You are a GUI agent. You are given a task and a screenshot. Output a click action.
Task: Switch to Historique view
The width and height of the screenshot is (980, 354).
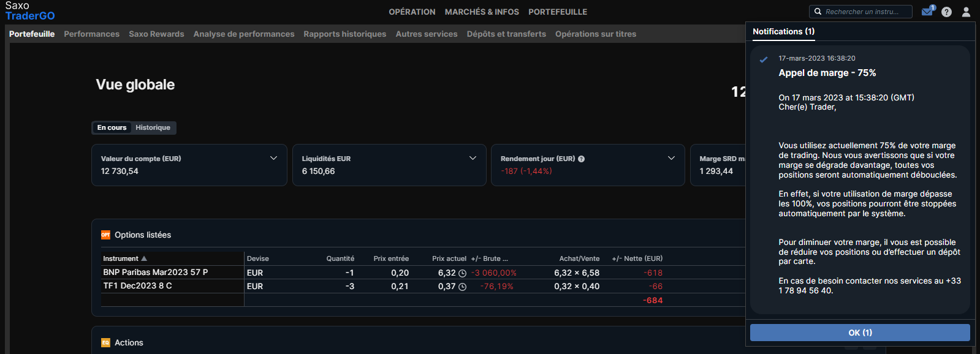[x=153, y=127]
